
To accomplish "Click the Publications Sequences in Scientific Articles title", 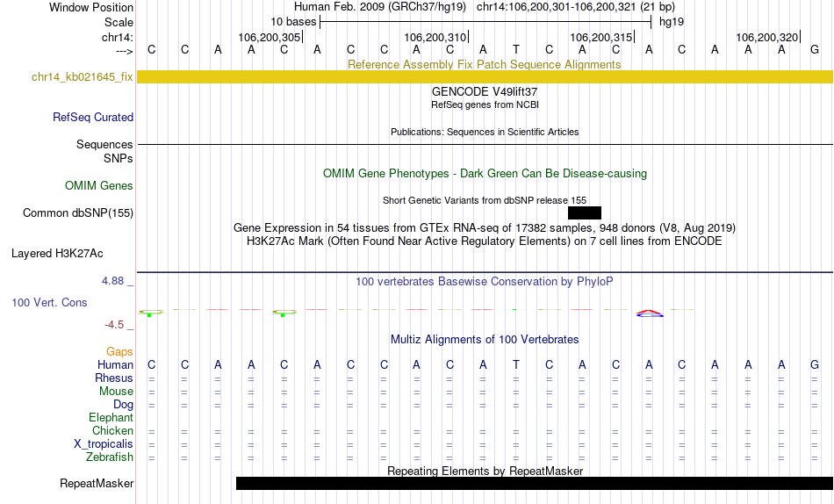I will [x=485, y=132].
